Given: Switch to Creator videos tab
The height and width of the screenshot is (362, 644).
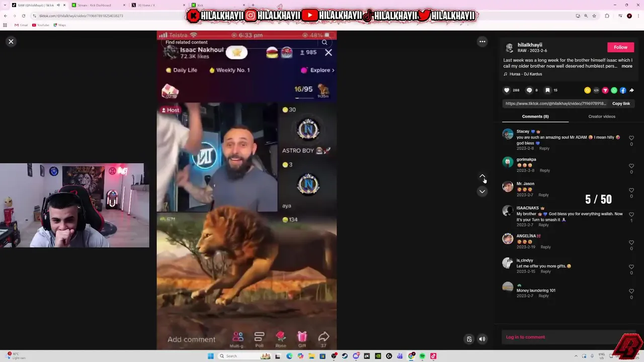Looking at the screenshot, I should tap(602, 117).
